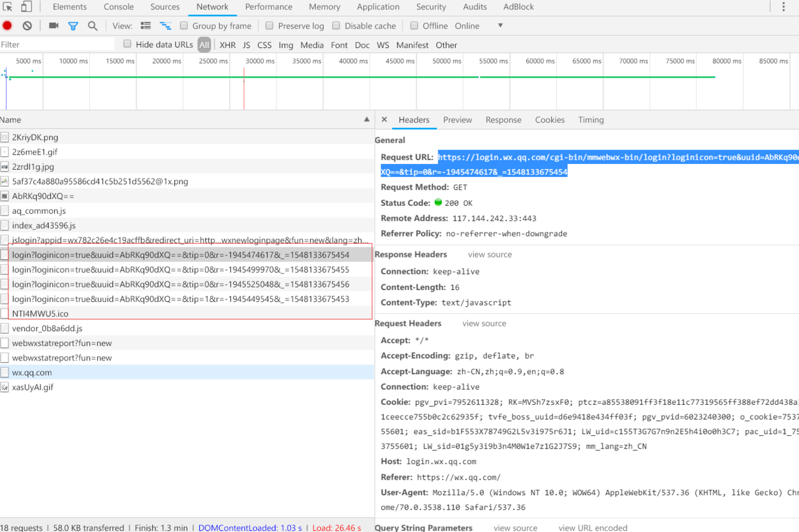Switch to large request rows view icon
Image resolution: width=799 pixels, height=532 pixels.
(145, 26)
